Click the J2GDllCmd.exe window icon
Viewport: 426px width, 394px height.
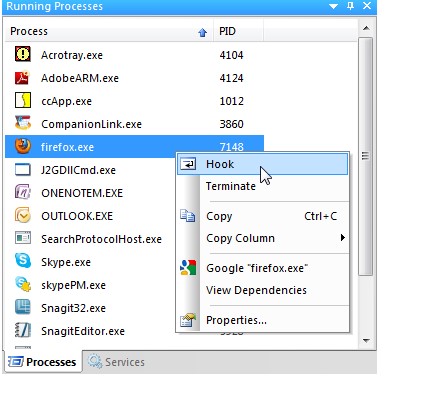click(x=23, y=170)
